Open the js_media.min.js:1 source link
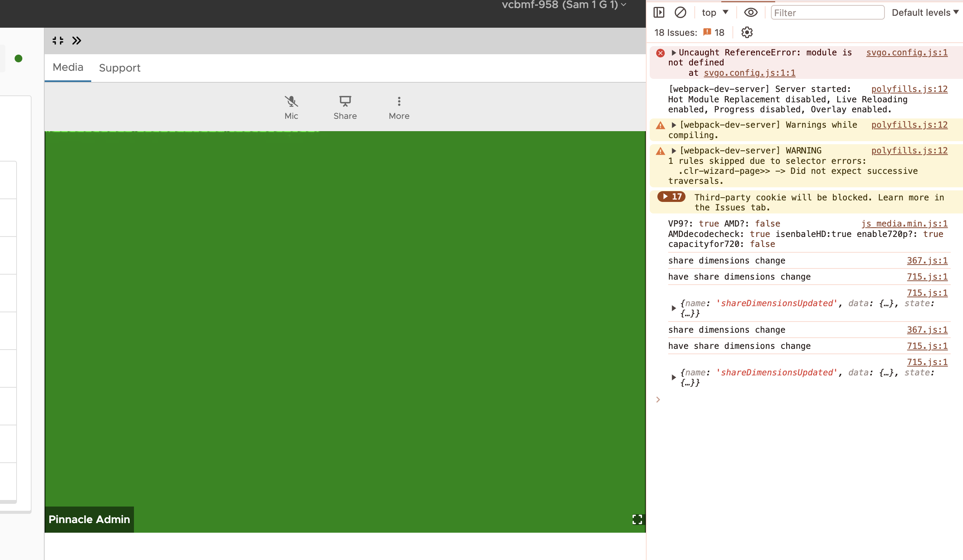 point(904,224)
